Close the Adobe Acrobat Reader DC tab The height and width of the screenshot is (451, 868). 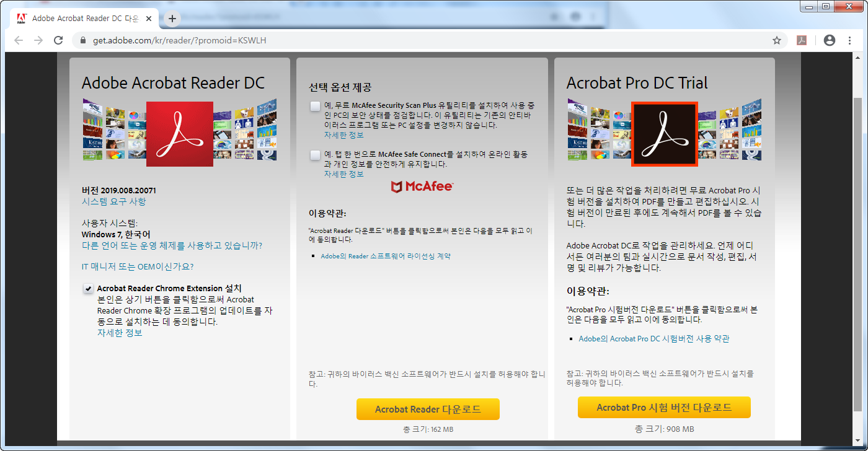point(149,19)
